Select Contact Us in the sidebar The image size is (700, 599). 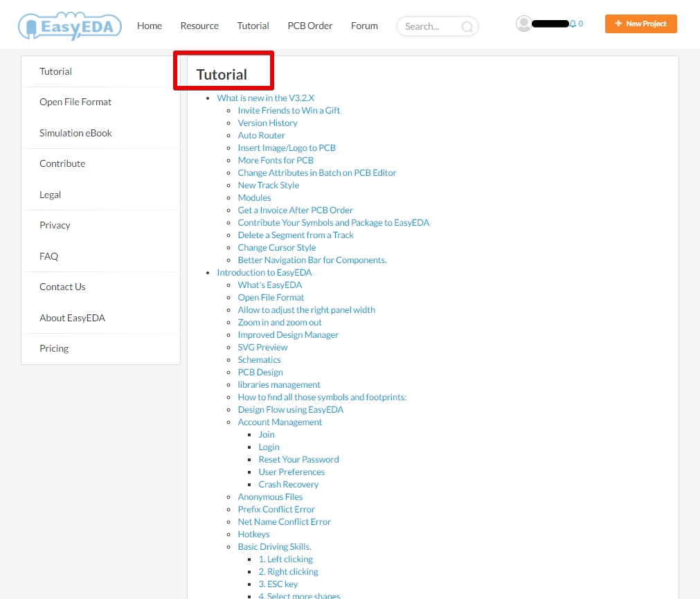pyautogui.click(x=62, y=287)
